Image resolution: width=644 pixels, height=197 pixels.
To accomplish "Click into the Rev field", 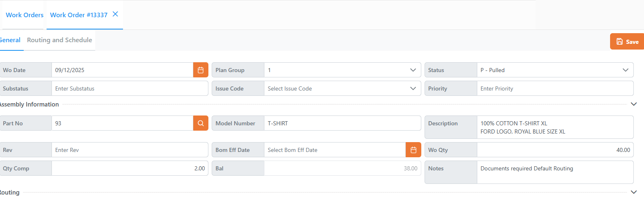I will pyautogui.click(x=130, y=150).
